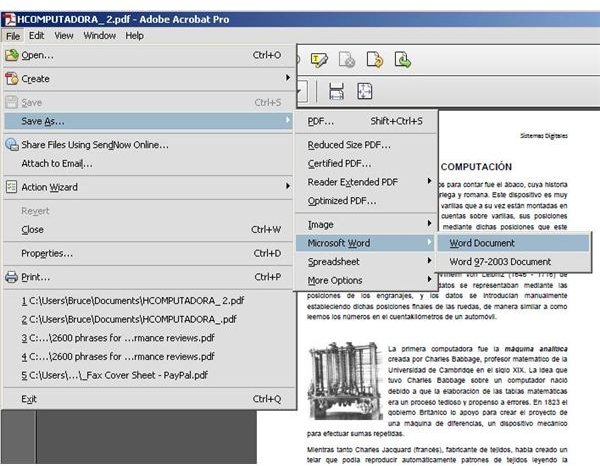Select Exit in the File menu

click(x=148, y=399)
